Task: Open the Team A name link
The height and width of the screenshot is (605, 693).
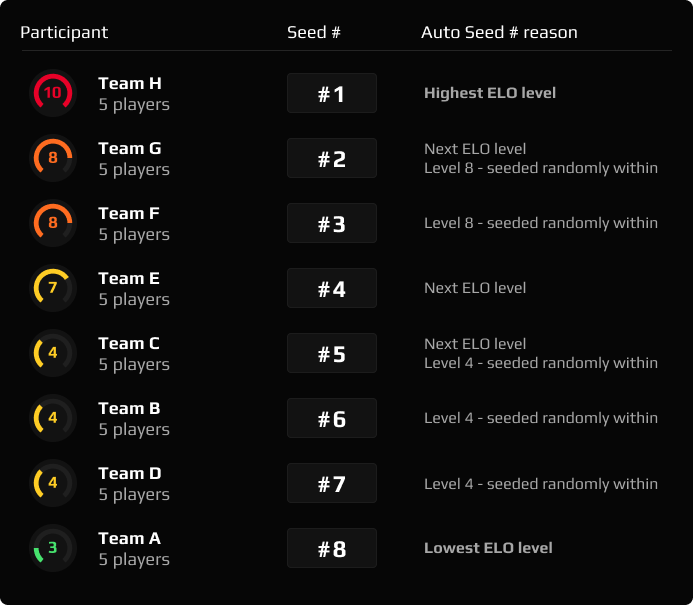Action: pos(129,538)
